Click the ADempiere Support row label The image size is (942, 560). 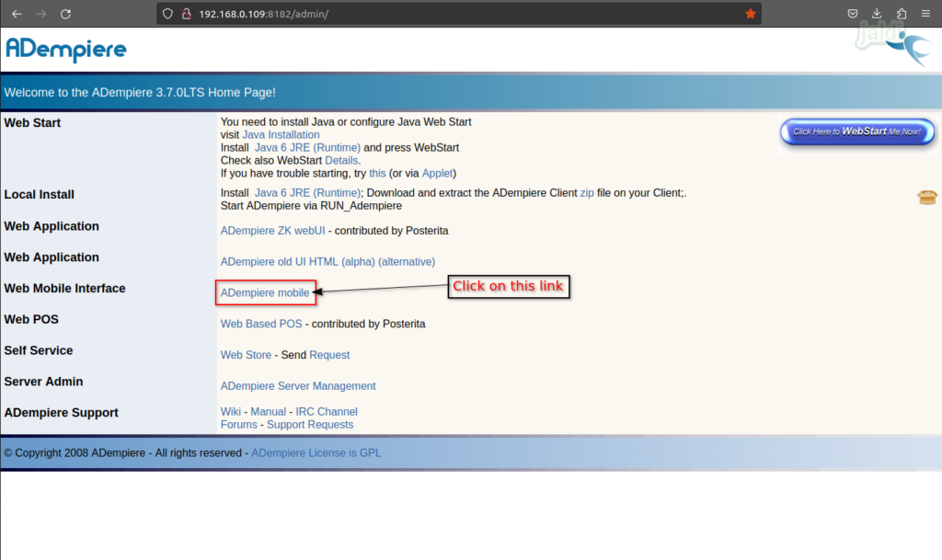point(62,413)
